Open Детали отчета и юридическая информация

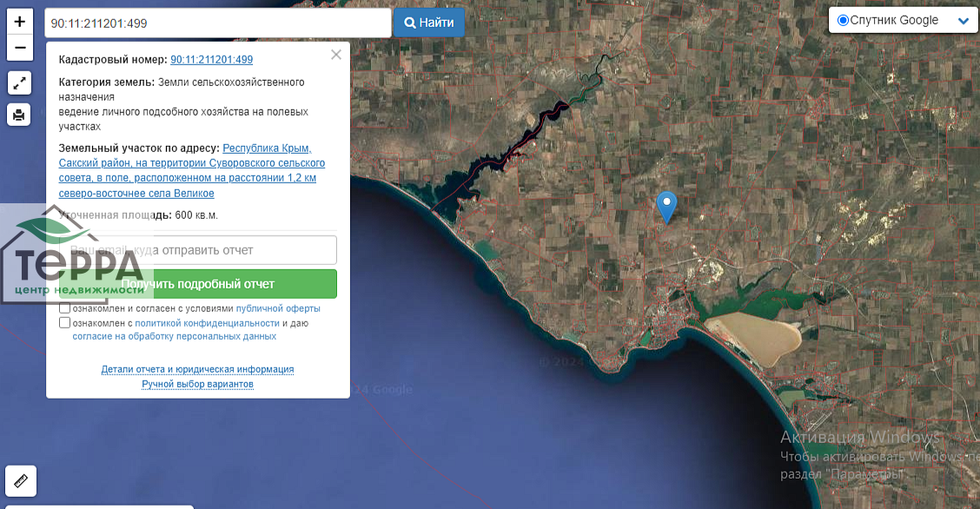pyautogui.click(x=197, y=369)
